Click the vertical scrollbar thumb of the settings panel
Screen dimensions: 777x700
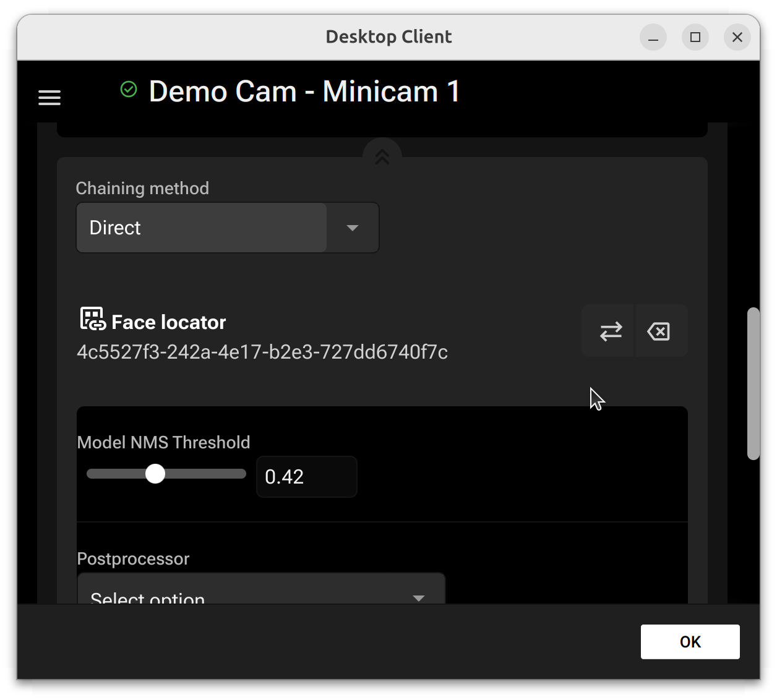point(753,383)
